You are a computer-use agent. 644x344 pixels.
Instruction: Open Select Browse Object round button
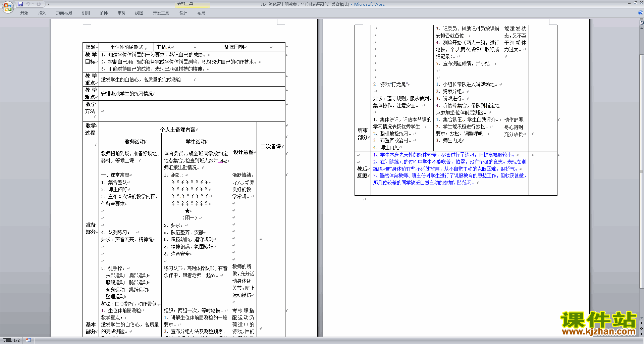[x=641, y=328]
